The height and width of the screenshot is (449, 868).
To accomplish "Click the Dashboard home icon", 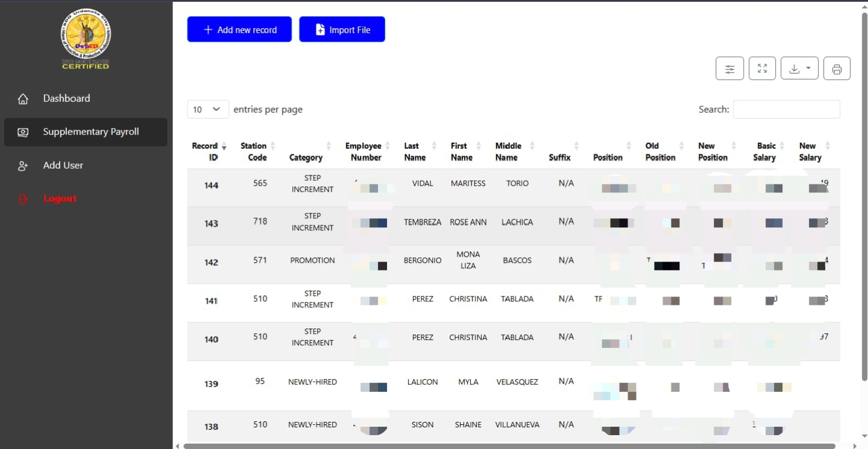I will coord(23,99).
